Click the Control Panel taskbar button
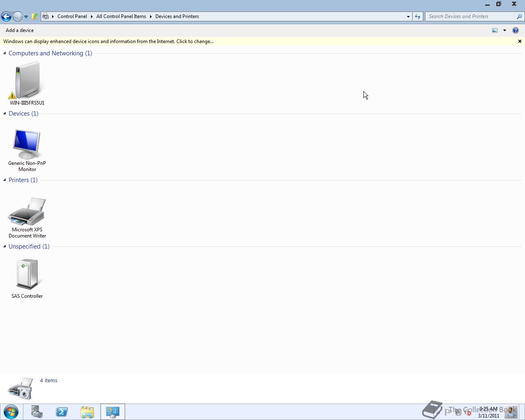525x420 pixels. 113,412
